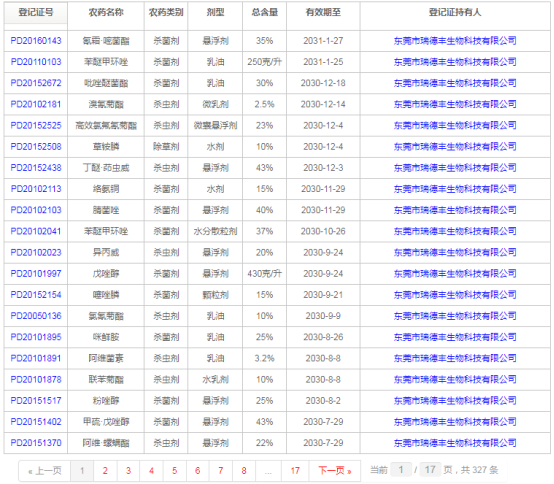554x484 pixels.
Task: Open registration PD20151517
Action: click(x=36, y=401)
